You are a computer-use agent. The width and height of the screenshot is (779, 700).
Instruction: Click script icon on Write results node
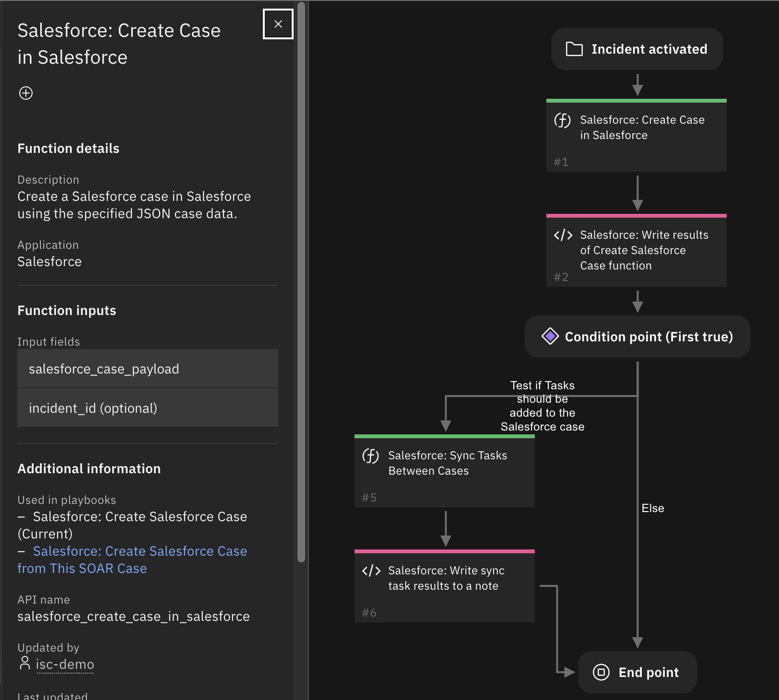(x=563, y=235)
